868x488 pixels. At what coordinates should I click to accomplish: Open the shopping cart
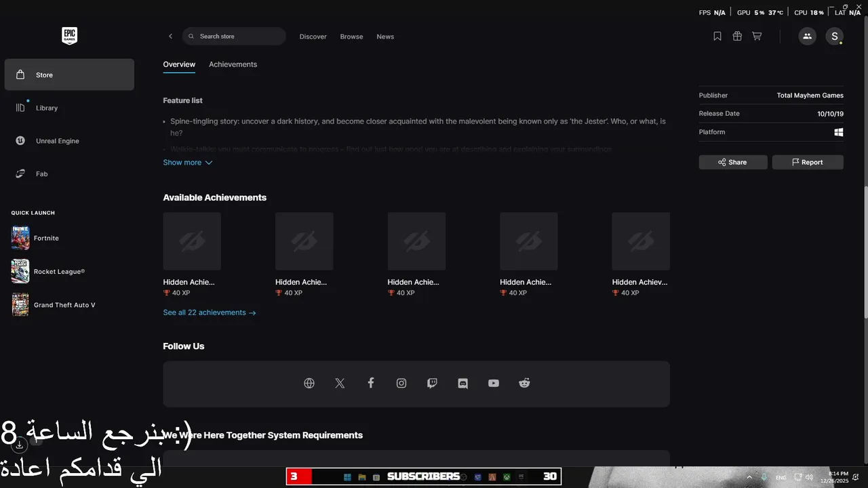[757, 37]
